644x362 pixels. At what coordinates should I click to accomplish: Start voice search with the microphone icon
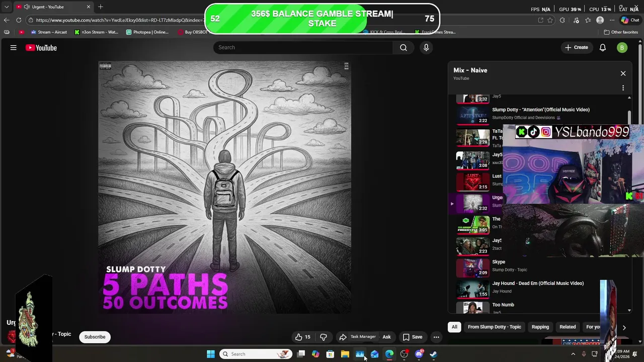coord(426,47)
